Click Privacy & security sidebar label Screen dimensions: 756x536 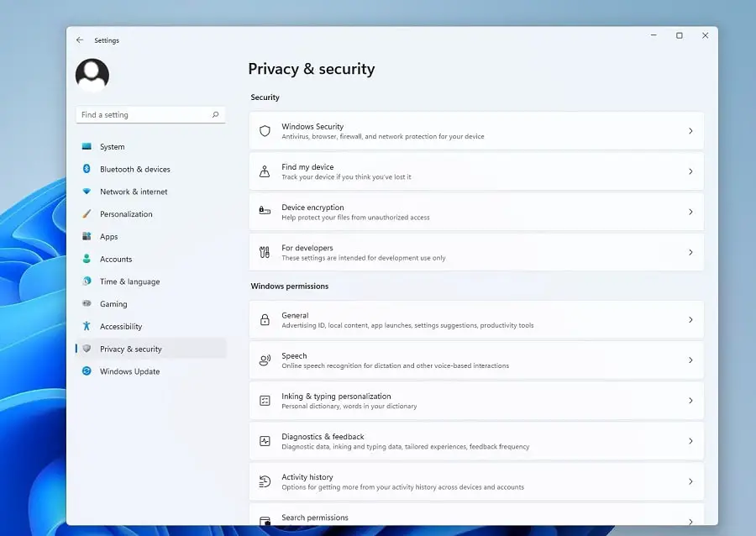click(x=131, y=349)
